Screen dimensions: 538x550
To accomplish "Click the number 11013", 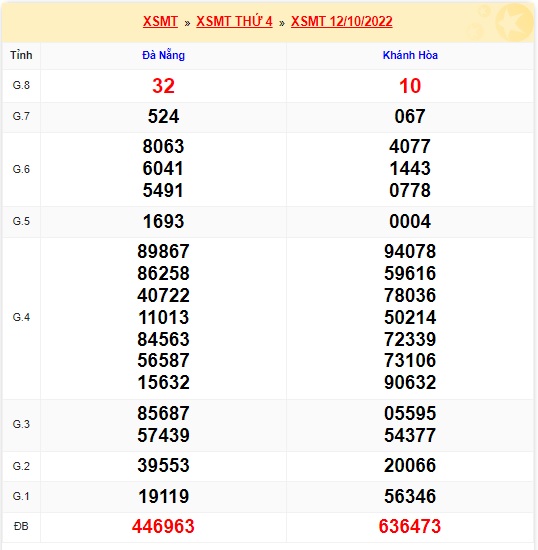I will (163, 317).
